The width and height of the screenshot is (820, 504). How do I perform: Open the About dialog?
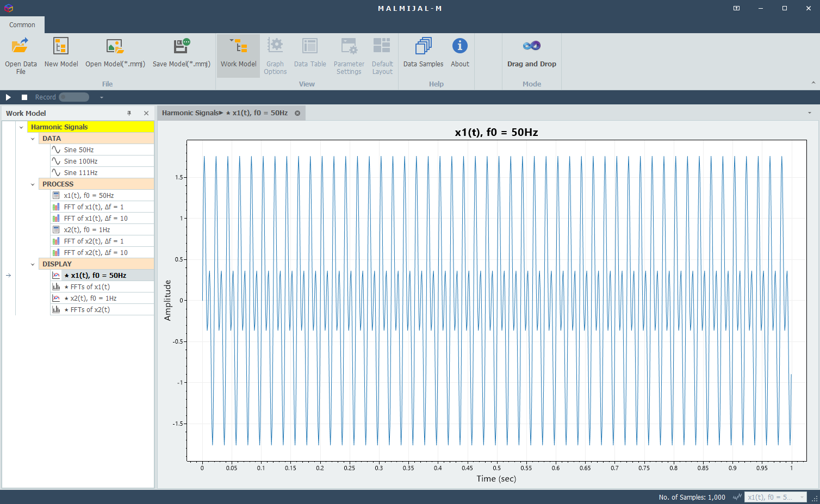coord(460,53)
